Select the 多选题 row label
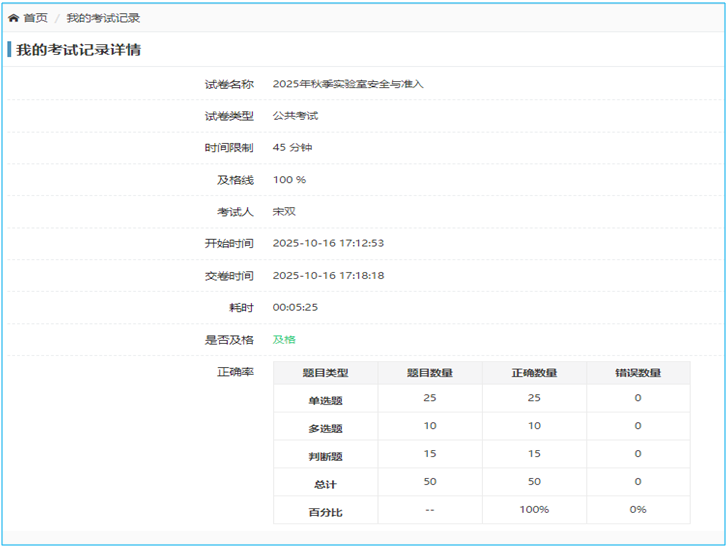 coord(325,428)
